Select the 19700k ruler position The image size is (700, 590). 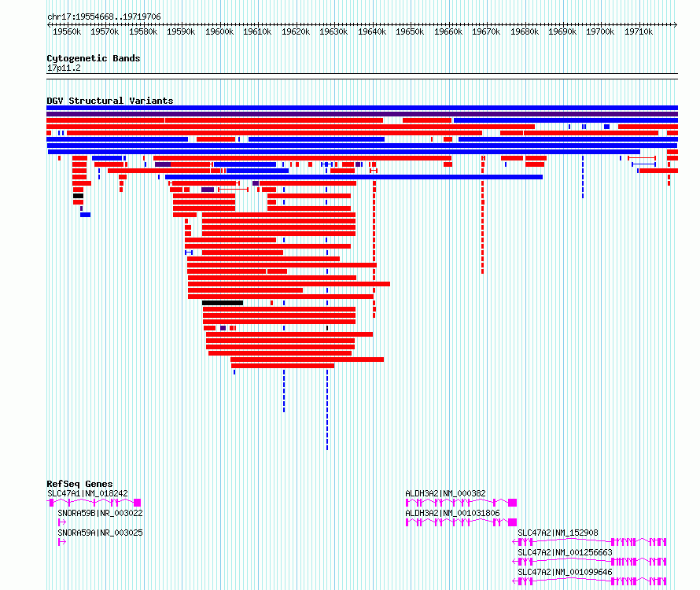(x=600, y=31)
